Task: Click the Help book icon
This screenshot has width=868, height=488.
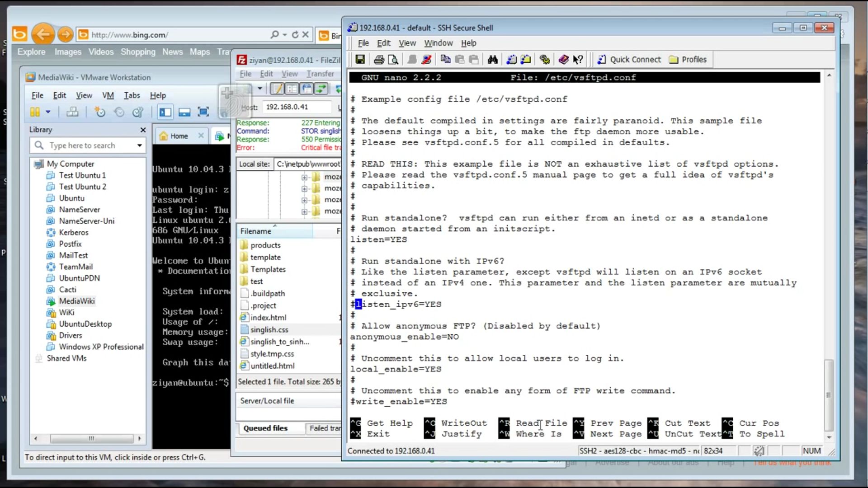Action: pyautogui.click(x=563, y=60)
